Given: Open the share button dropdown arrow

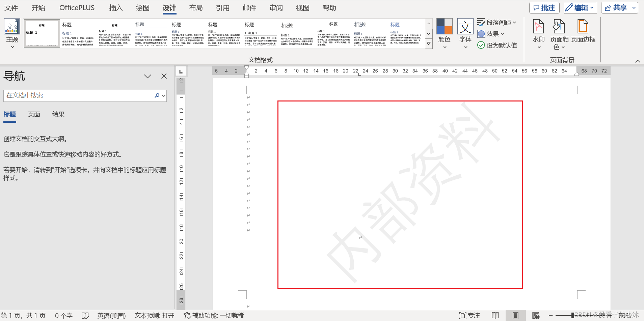Looking at the screenshot, I should pyautogui.click(x=634, y=8).
